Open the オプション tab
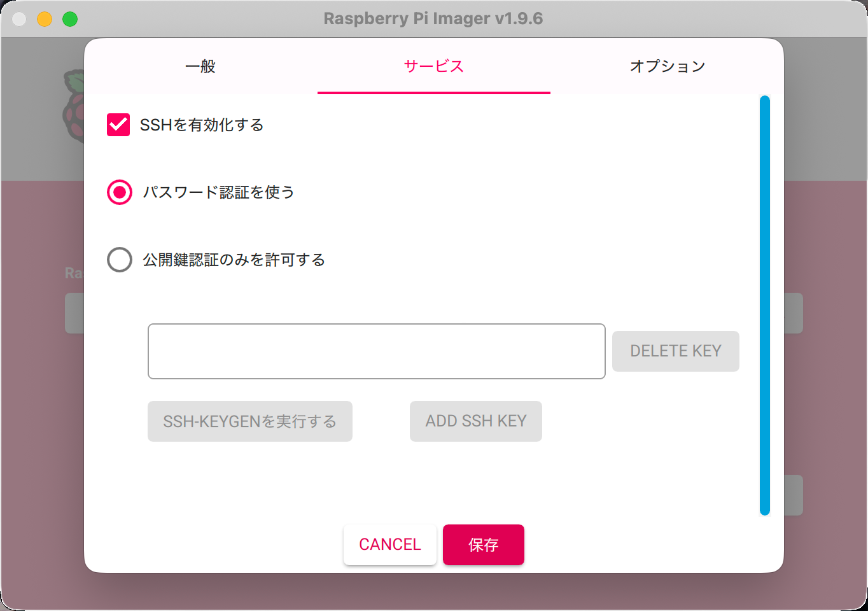The image size is (868, 611). (x=667, y=66)
